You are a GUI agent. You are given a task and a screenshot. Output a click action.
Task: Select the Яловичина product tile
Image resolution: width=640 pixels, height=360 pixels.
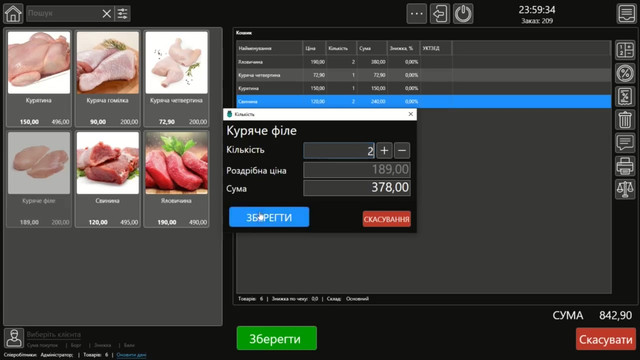click(176, 179)
